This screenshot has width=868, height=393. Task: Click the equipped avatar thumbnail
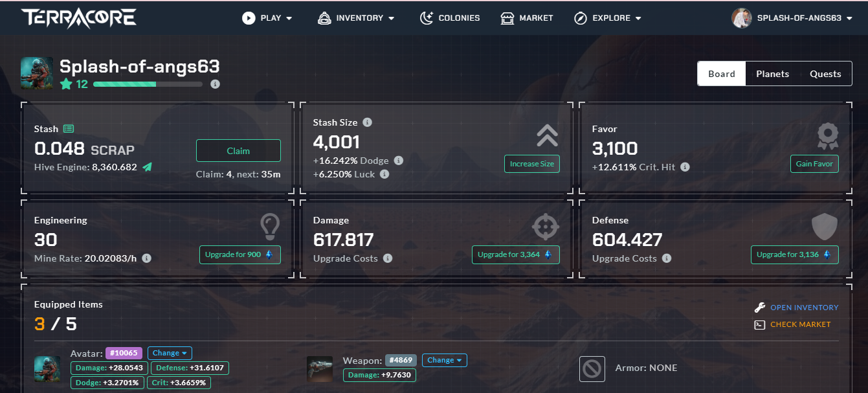pos(47,369)
